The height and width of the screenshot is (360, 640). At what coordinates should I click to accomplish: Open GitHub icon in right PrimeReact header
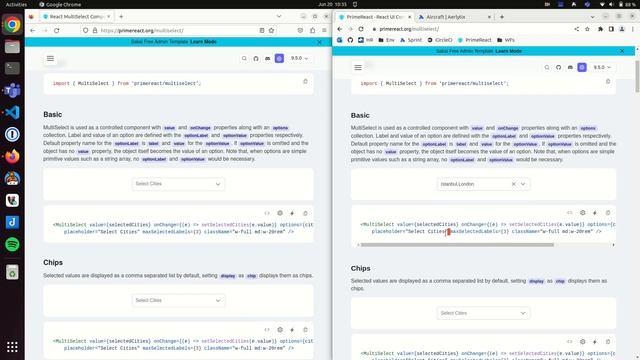pyautogui.click(x=558, y=67)
